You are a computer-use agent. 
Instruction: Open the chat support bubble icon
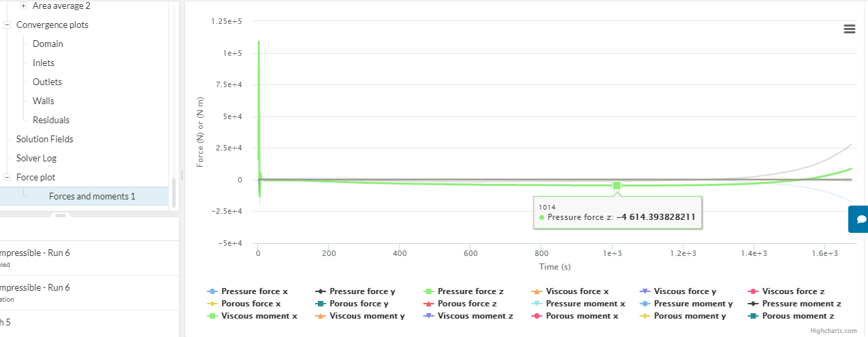pos(861,219)
